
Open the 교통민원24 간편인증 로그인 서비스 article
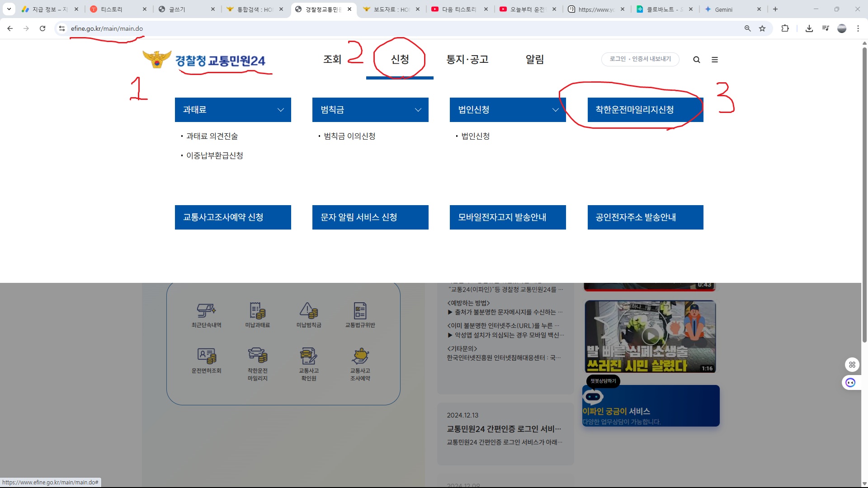pos(503,428)
